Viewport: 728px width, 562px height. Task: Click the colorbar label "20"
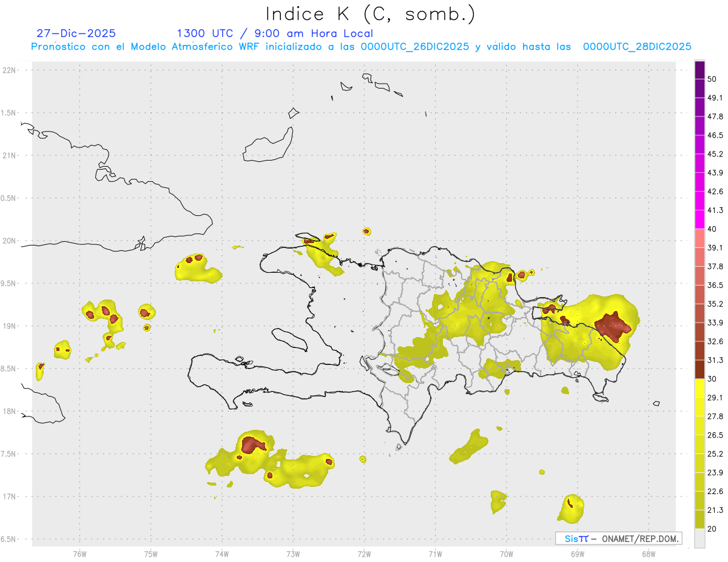pyautogui.click(x=712, y=529)
